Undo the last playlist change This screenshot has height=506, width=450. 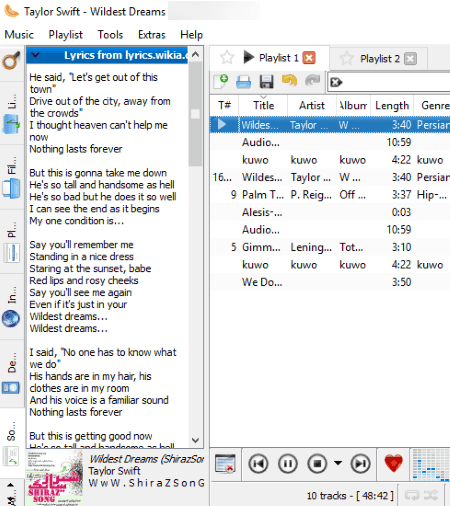(289, 81)
